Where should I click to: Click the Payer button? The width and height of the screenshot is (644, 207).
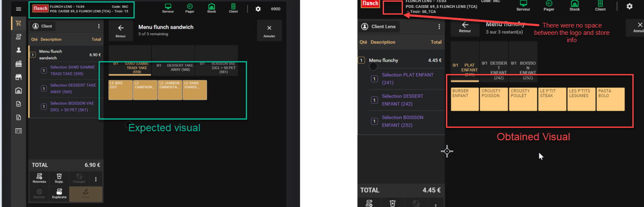click(x=86, y=194)
